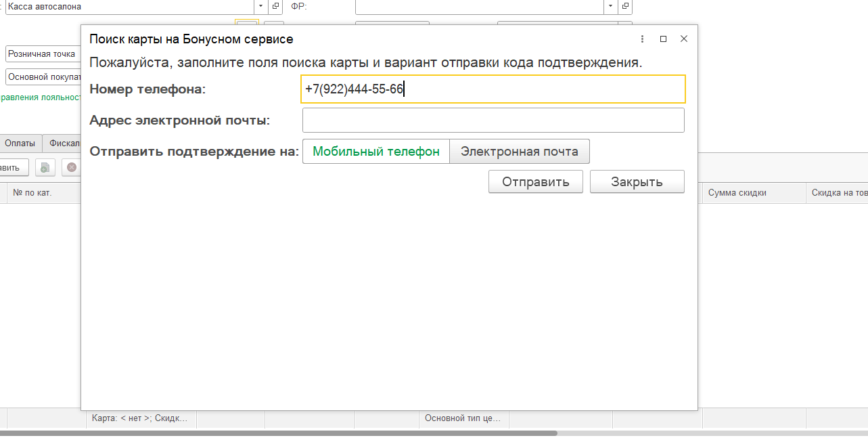Click the green loyalty management link text

[x=41, y=97]
